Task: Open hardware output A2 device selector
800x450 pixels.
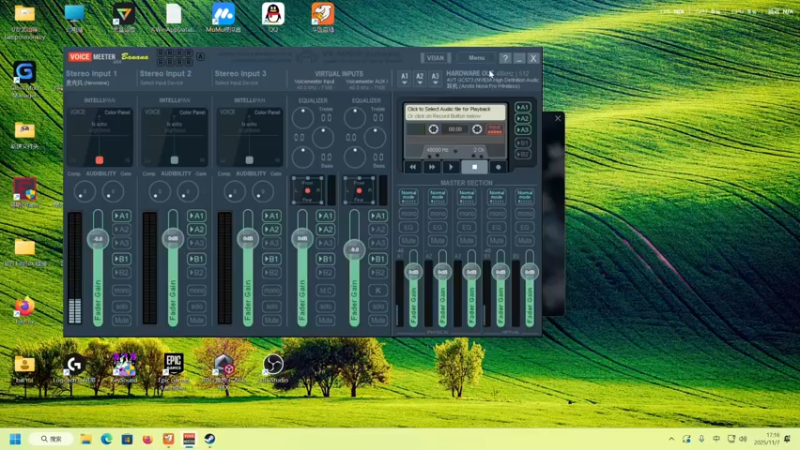Action: pos(420,77)
